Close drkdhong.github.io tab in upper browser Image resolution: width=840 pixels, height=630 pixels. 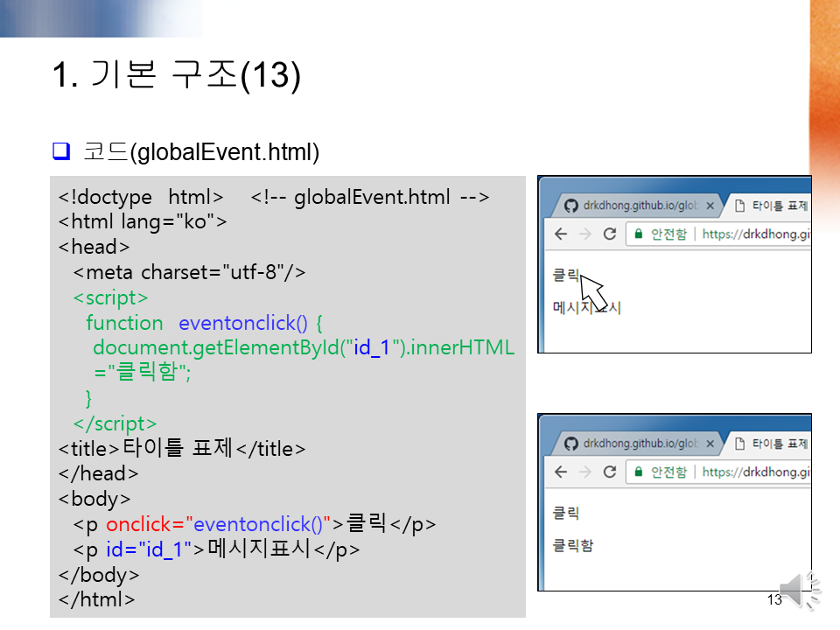point(710,206)
